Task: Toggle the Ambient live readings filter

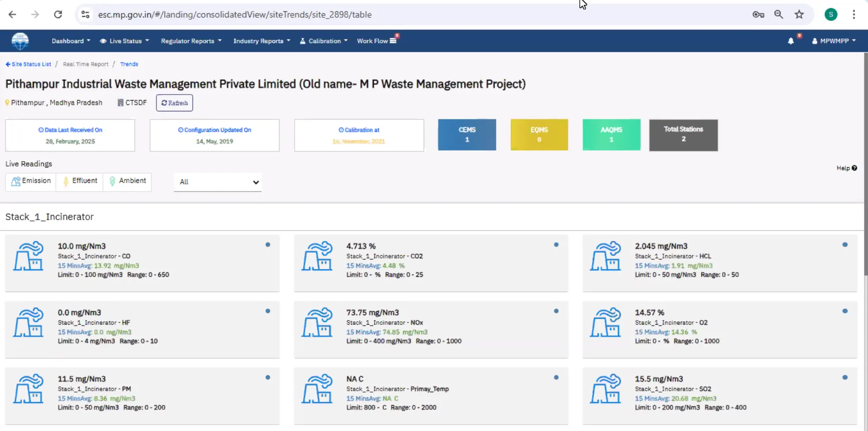Action: pyautogui.click(x=127, y=181)
